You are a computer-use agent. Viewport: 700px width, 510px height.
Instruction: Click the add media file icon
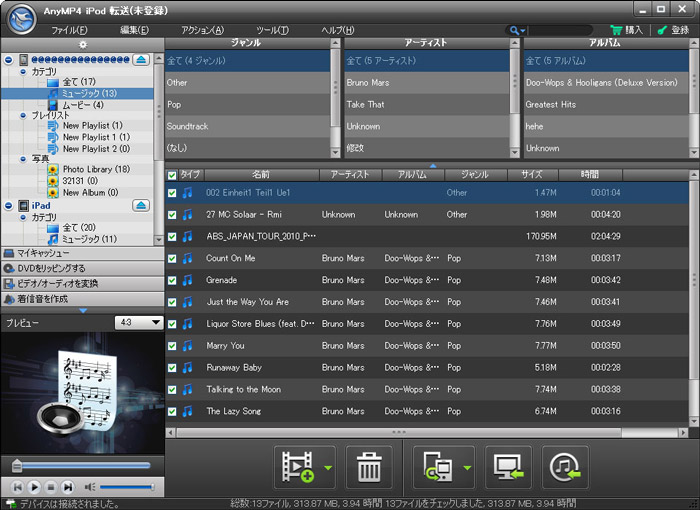298,467
